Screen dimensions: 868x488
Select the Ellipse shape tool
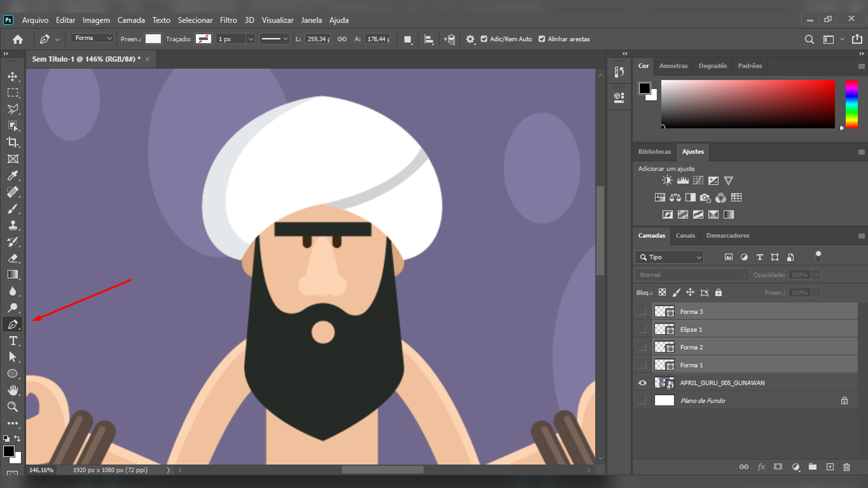13,374
